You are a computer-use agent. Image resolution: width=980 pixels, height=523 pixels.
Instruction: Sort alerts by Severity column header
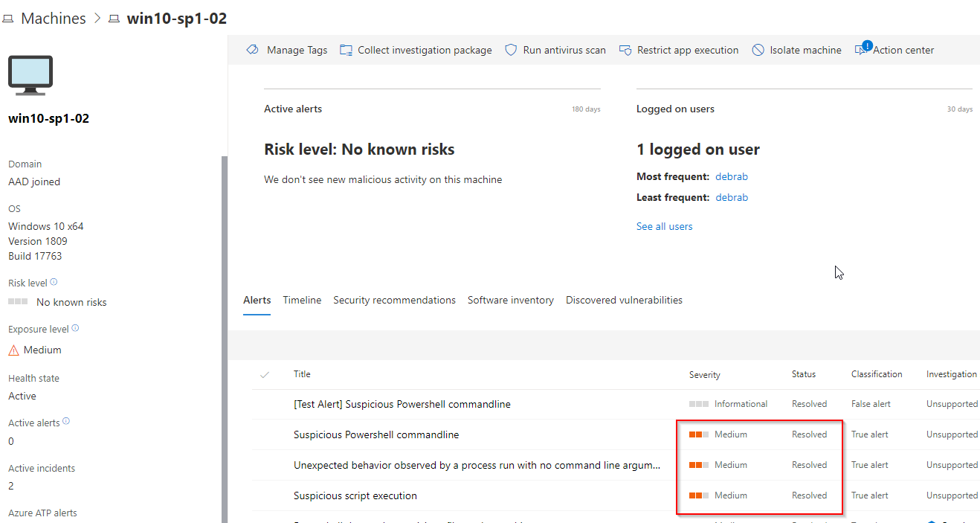pos(704,375)
